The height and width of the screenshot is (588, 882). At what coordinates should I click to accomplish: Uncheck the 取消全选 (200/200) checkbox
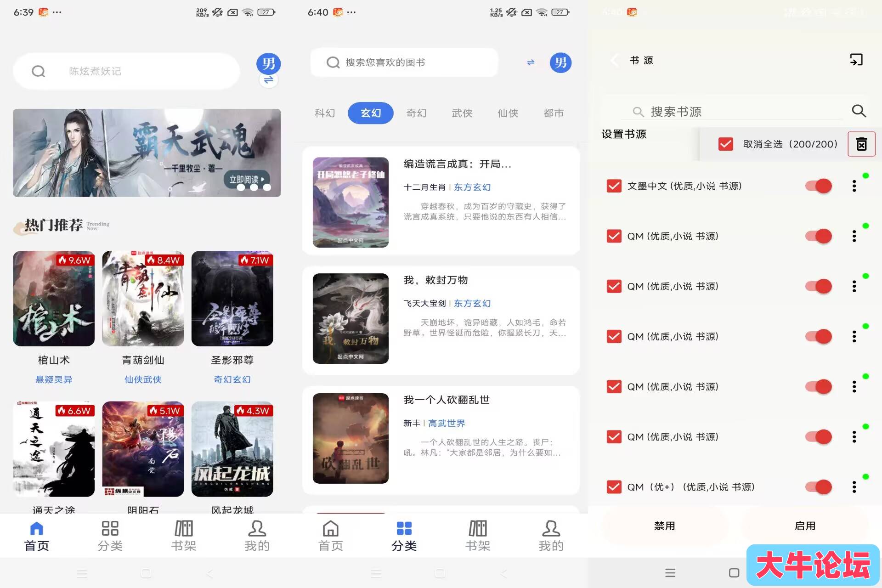(726, 144)
